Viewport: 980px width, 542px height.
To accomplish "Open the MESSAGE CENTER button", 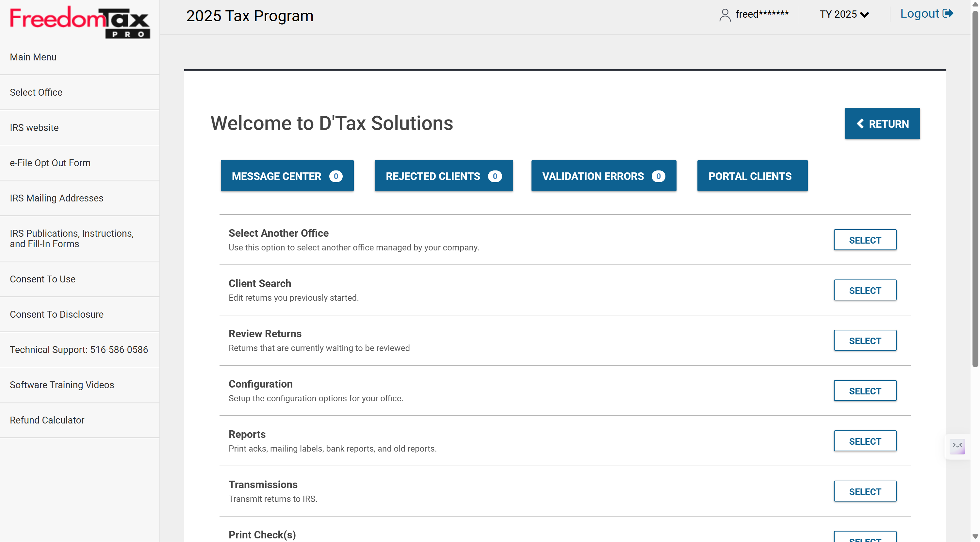I will (x=287, y=176).
